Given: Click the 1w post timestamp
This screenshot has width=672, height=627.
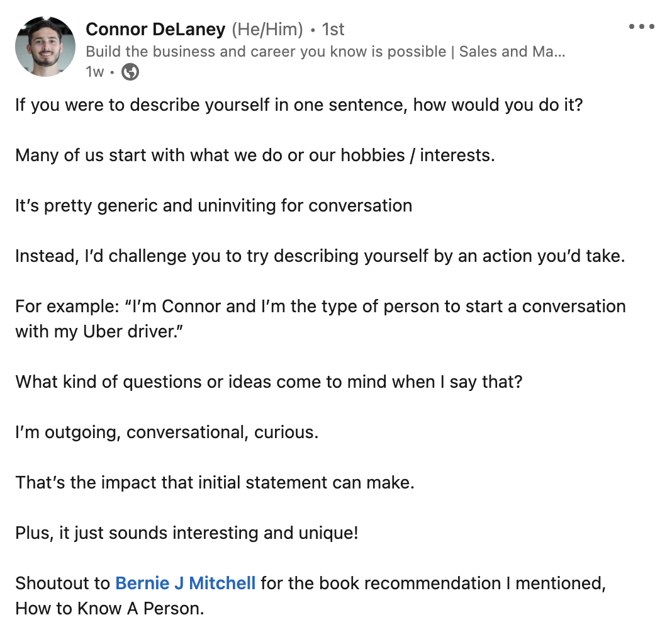Looking at the screenshot, I should tap(93, 72).
